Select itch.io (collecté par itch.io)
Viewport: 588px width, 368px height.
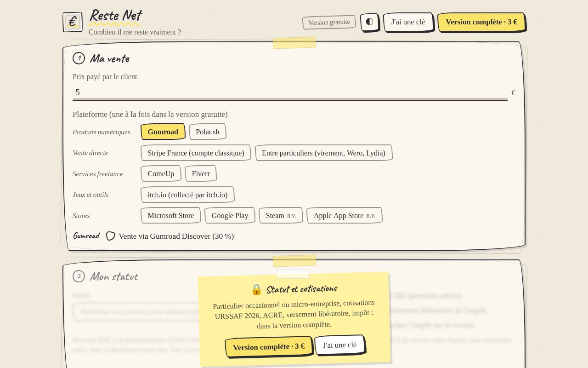pos(187,195)
